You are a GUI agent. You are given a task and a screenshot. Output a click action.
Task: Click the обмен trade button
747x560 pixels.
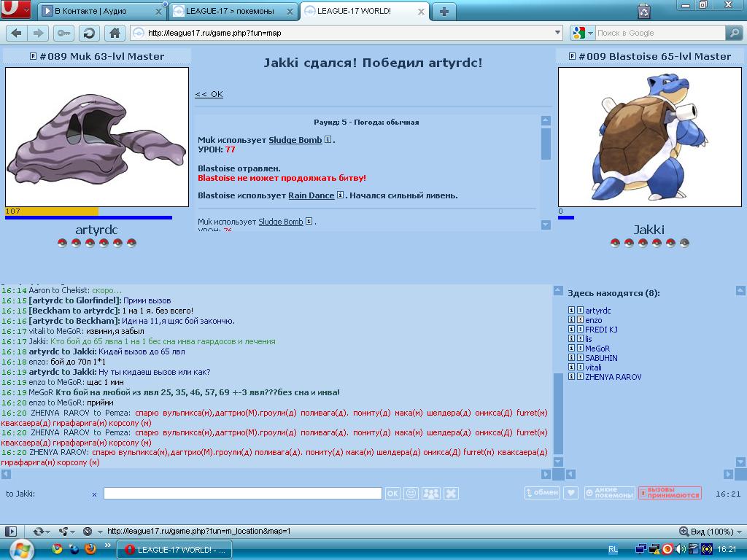[x=542, y=493]
